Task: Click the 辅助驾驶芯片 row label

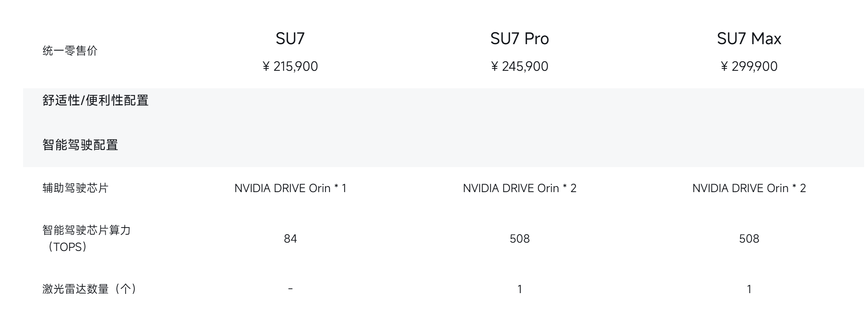Action: tap(76, 188)
